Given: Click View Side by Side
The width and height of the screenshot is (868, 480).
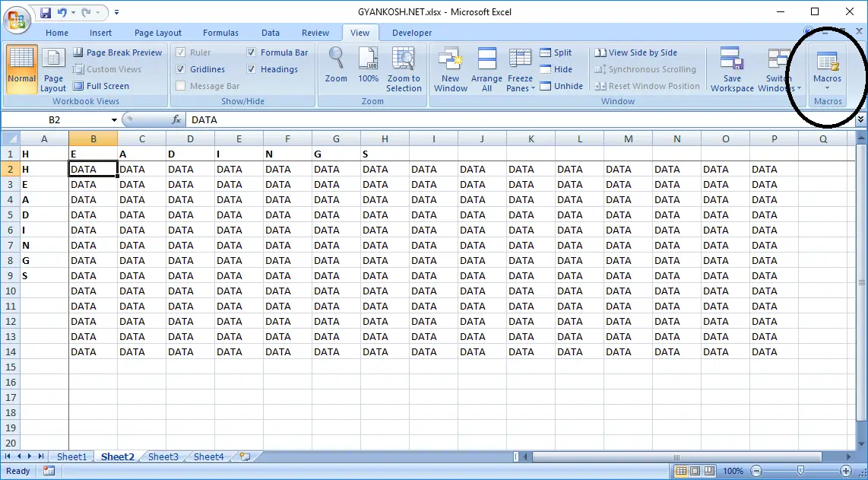Looking at the screenshot, I should pos(635,52).
